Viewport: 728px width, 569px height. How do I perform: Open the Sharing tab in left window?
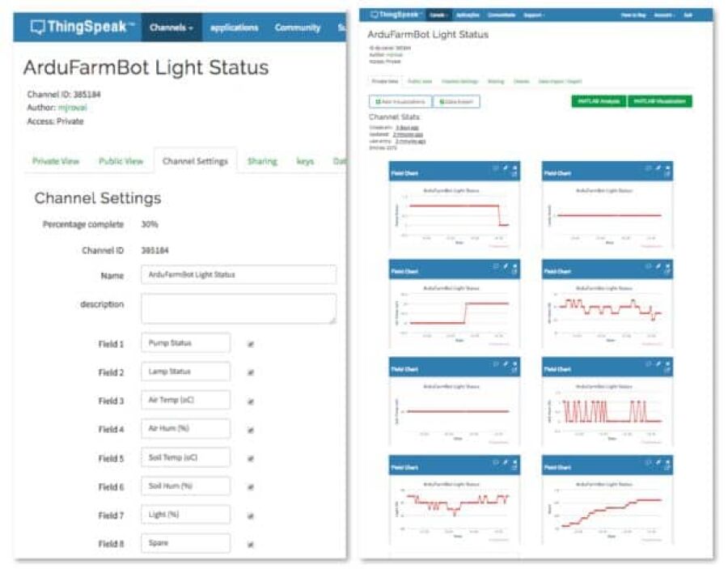point(262,161)
